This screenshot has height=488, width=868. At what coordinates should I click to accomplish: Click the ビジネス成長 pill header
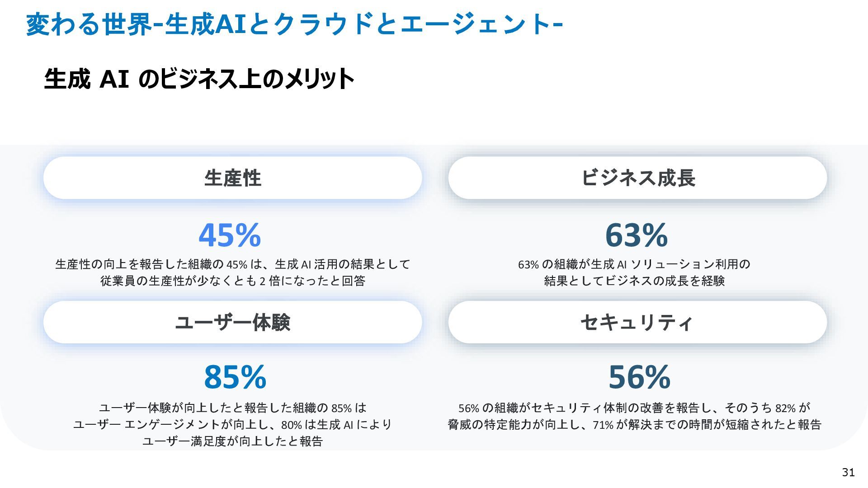[637, 178]
